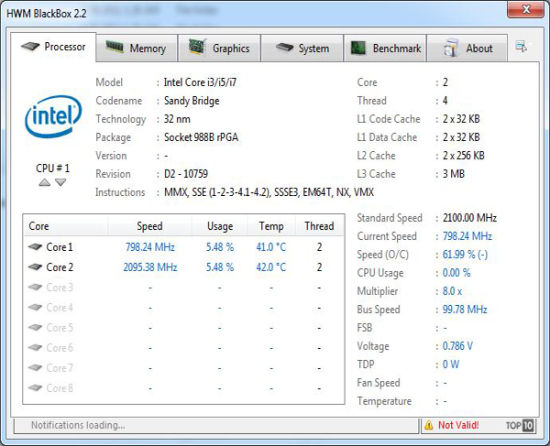Select the Benchmark tab
Image resolution: width=550 pixels, height=446 pixels.
coord(385,48)
